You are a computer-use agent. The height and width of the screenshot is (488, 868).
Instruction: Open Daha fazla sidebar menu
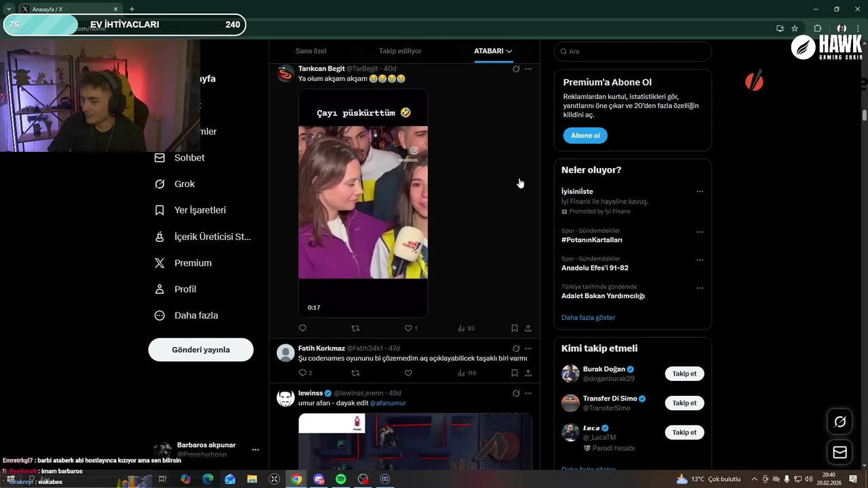point(186,316)
